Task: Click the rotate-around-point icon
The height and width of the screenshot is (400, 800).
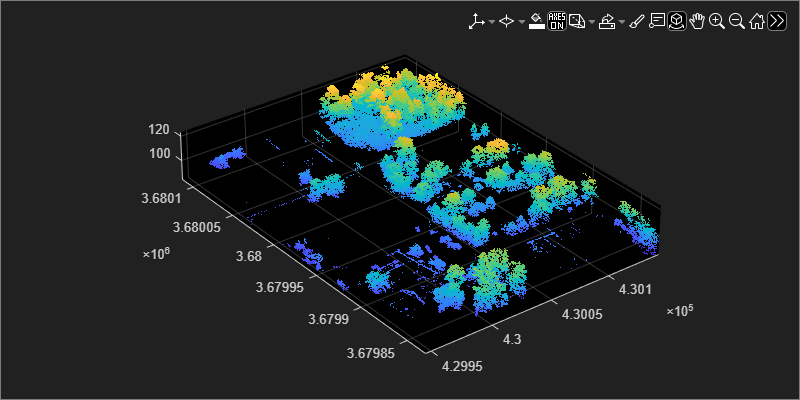Action: [x=506, y=21]
